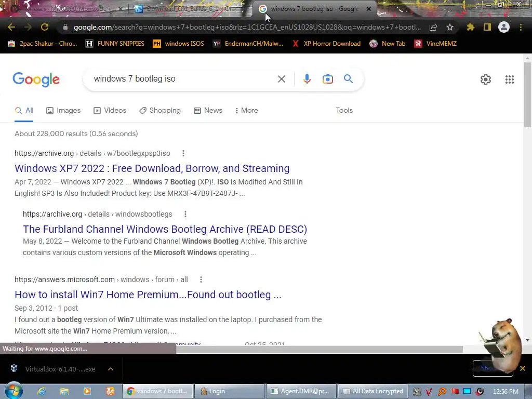Open Google quick settings gear
Viewport: 532px width, 399px height.
click(x=486, y=79)
